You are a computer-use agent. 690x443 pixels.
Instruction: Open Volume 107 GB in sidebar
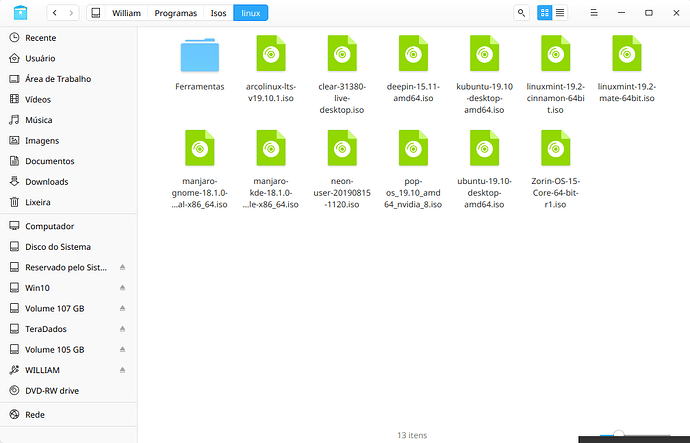[69, 308]
